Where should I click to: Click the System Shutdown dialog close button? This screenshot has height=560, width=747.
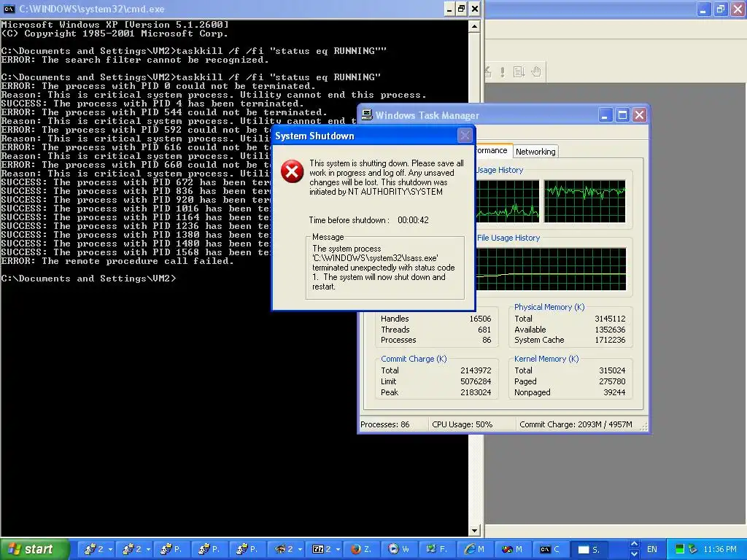pyautogui.click(x=465, y=136)
